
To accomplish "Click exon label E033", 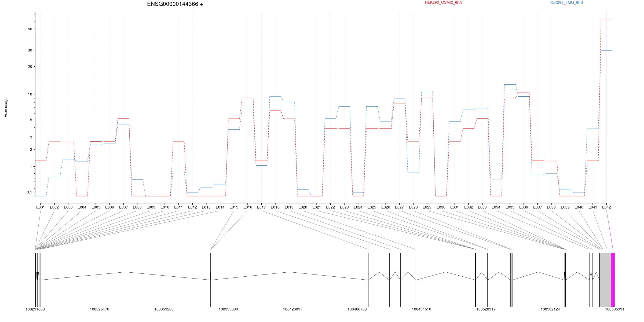I will coord(482,207).
